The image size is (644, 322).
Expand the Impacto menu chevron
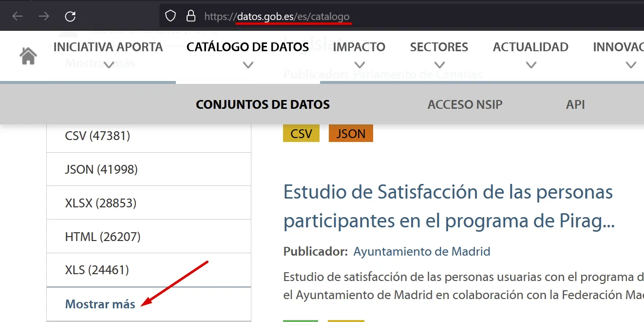[360, 65]
